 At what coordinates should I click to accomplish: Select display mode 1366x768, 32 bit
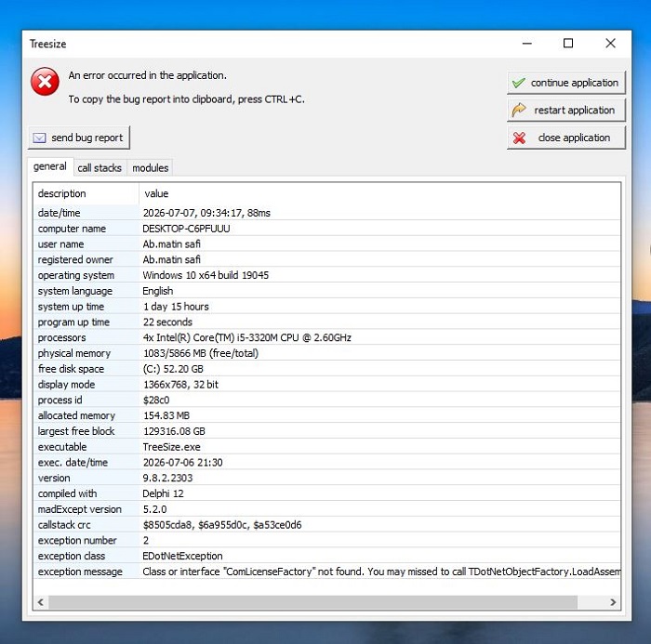(180, 385)
